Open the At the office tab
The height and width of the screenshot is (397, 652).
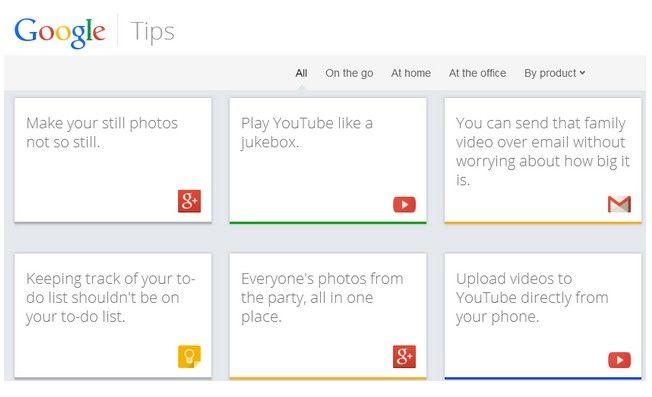pos(477,73)
